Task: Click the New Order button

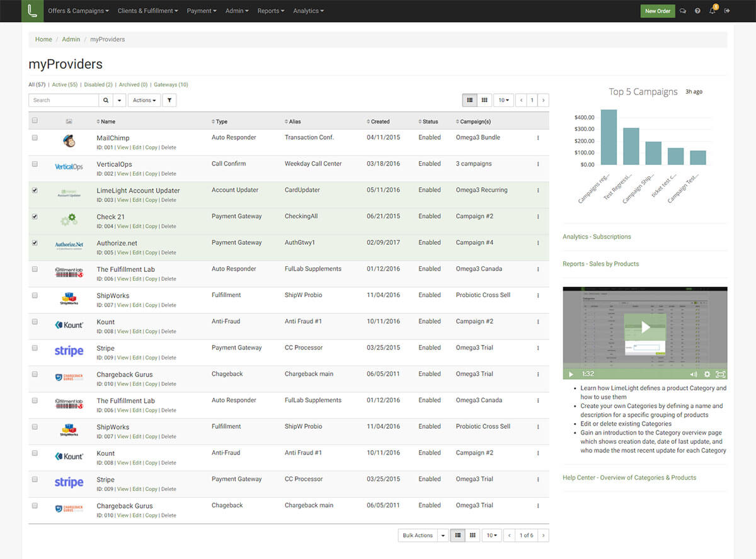Action: [x=658, y=11]
